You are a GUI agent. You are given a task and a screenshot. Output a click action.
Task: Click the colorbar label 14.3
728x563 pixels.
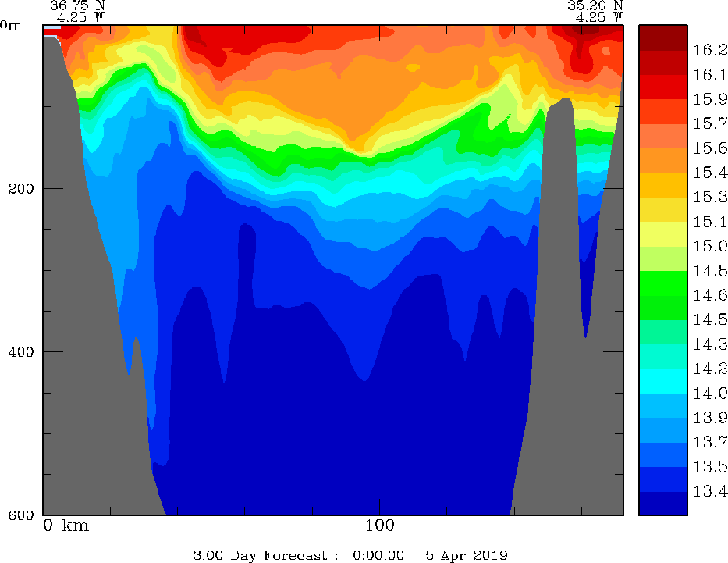pyautogui.click(x=710, y=344)
